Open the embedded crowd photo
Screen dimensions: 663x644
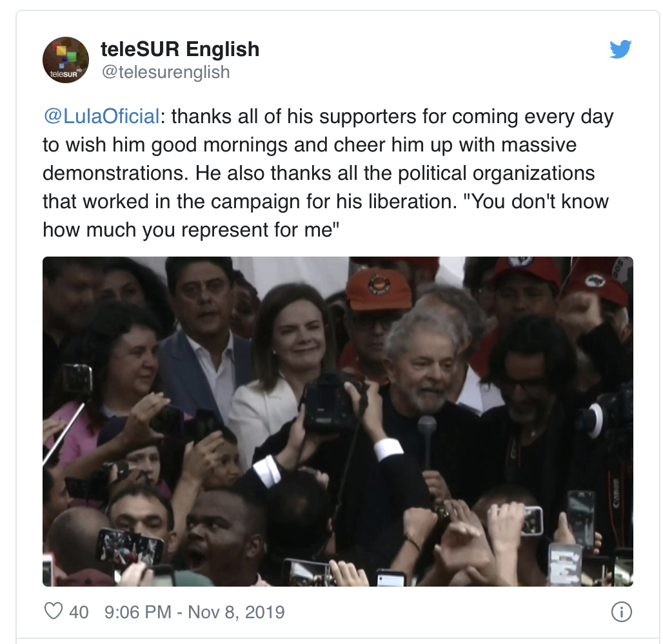[338, 422]
